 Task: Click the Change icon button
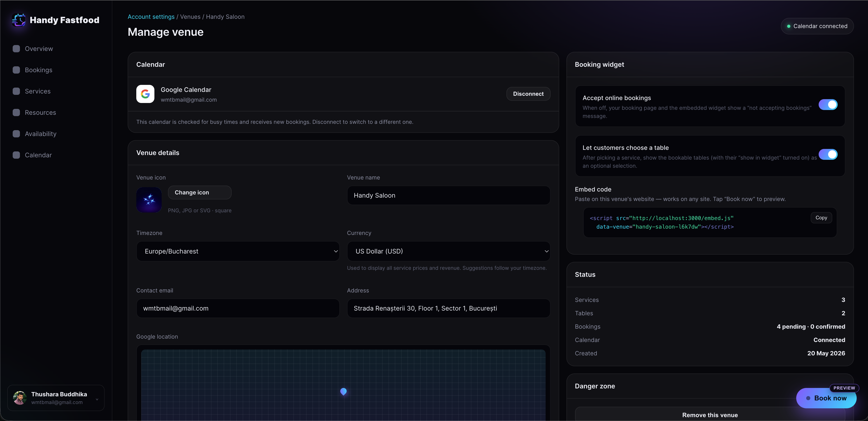click(x=199, y=192)
